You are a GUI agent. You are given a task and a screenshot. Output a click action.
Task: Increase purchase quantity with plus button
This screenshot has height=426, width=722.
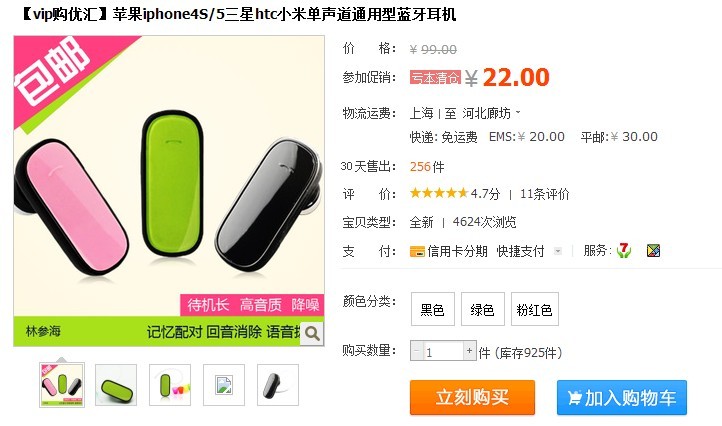(x=469, y=351)
